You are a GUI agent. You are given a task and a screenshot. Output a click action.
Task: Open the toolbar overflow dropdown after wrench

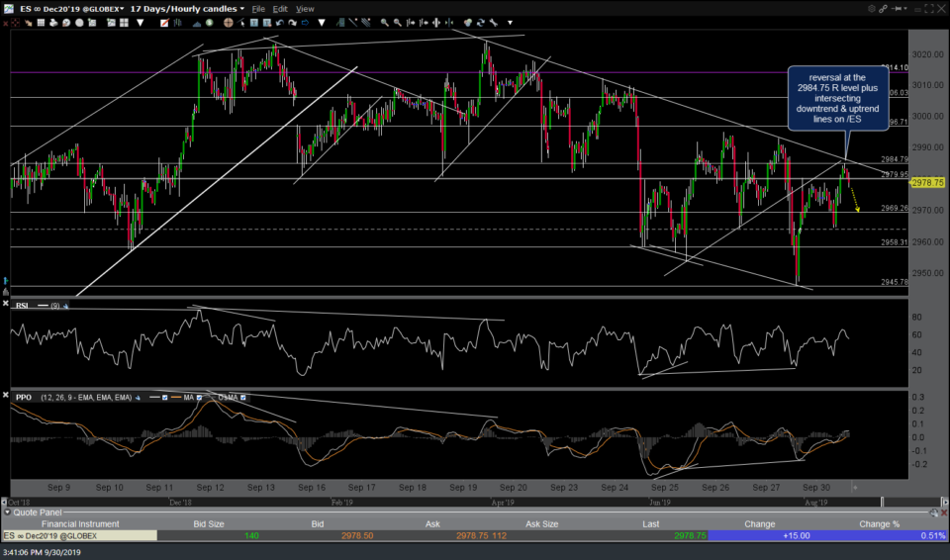[511, 23]
